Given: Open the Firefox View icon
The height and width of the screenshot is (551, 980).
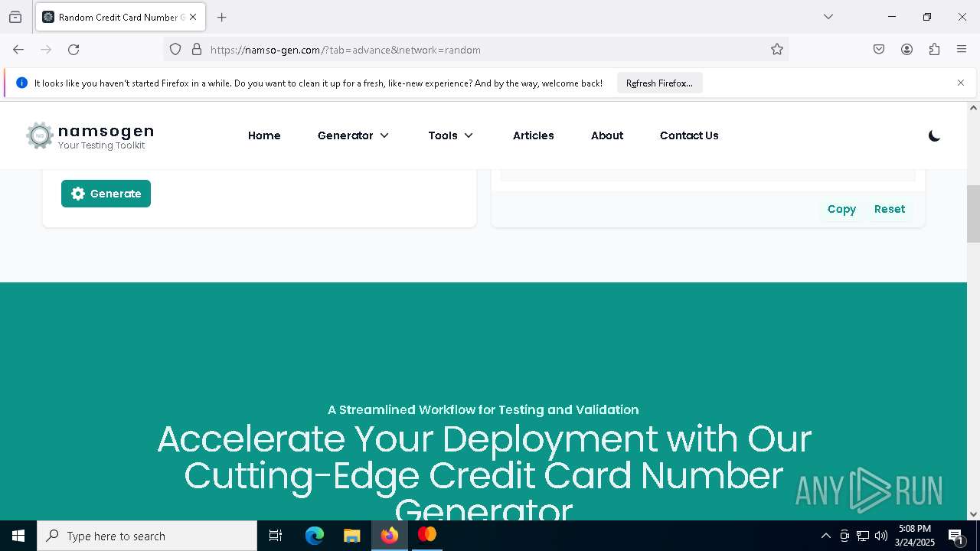Looking at the screenshot, I should click(15, 17).
